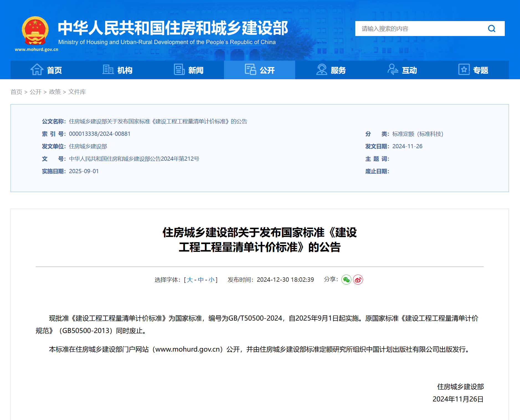Click the building icon beside 机构

[x=108, y=70]
